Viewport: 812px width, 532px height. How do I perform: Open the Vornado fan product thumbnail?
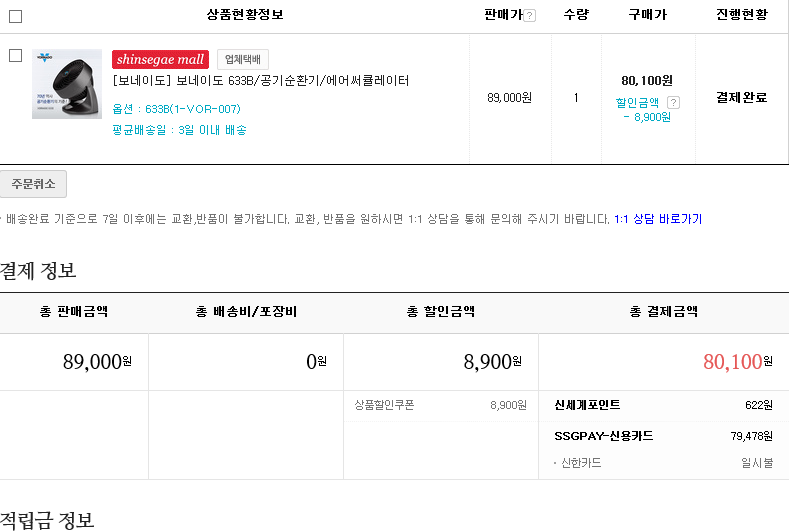coord(67,84)
